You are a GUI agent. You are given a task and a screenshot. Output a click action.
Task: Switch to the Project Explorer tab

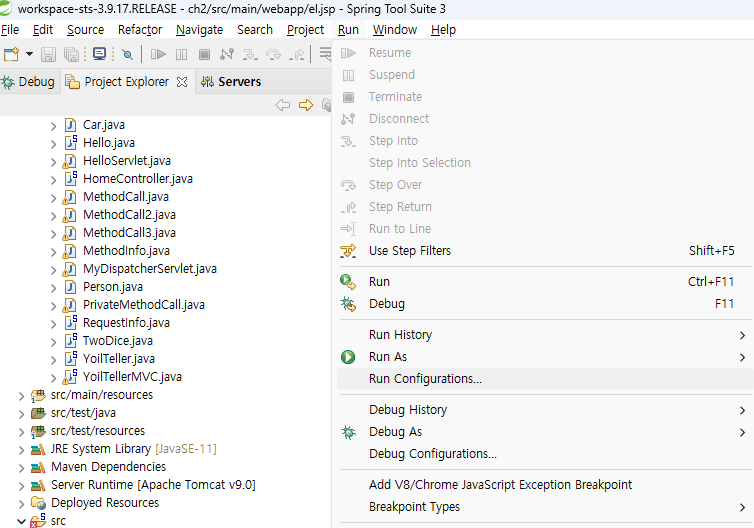tap(126, 82)
